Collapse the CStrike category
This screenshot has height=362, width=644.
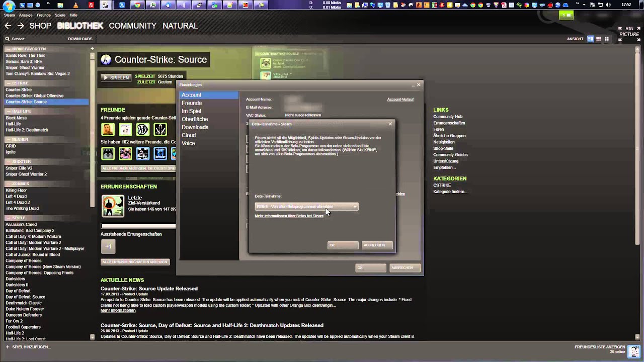[x=8, y=83]
